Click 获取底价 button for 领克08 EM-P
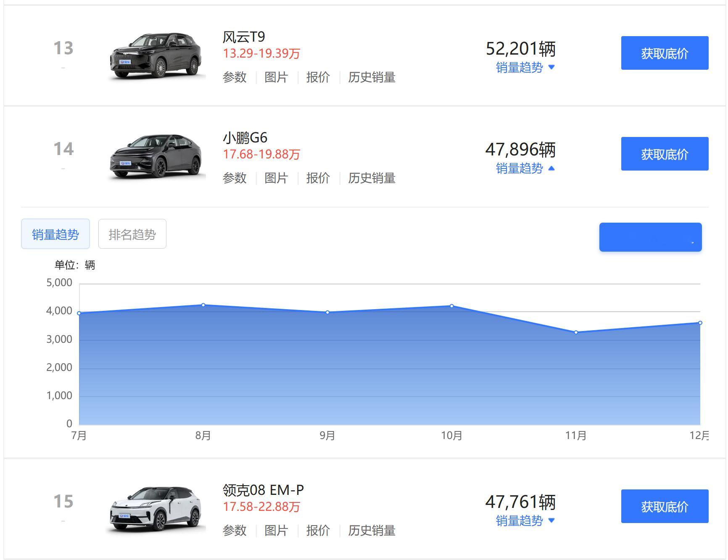Image resolution: width=728 pixels, height=560 pixels. click(665, 506)
